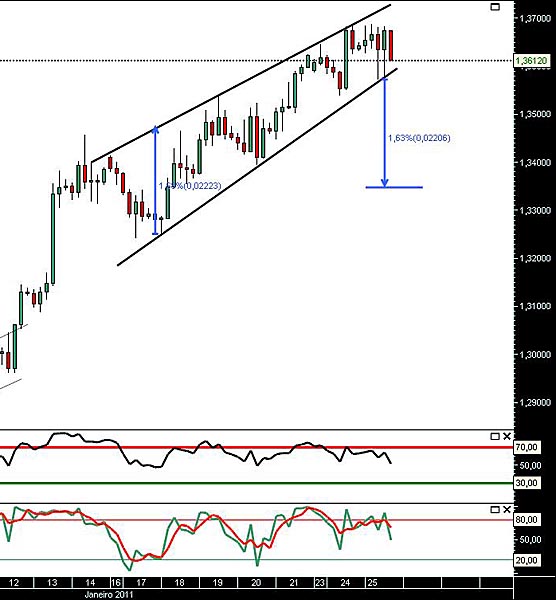Screen dimensions: 556x600
Task: Click date 21 on time axis
Action: [293, 582]
